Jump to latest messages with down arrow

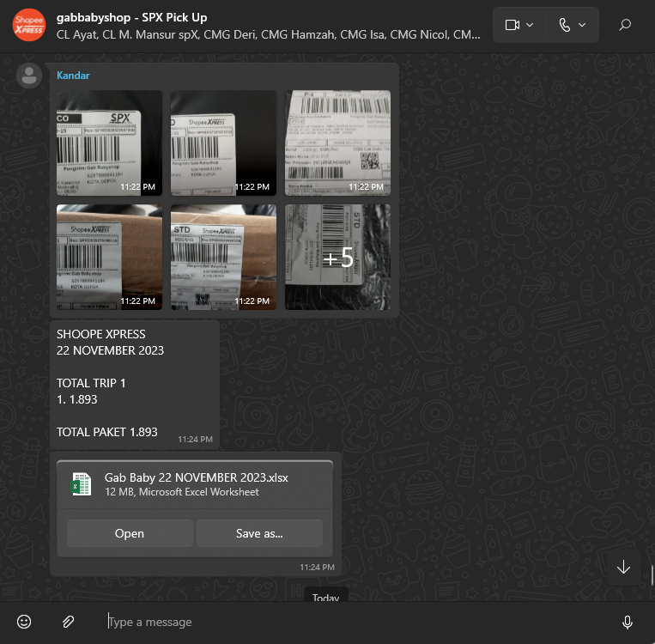click(624, 567)
